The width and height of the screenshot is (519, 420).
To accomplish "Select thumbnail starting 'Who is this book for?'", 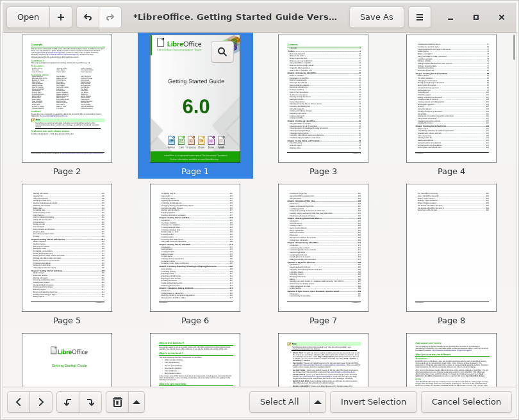I will [x=195, y=360].
